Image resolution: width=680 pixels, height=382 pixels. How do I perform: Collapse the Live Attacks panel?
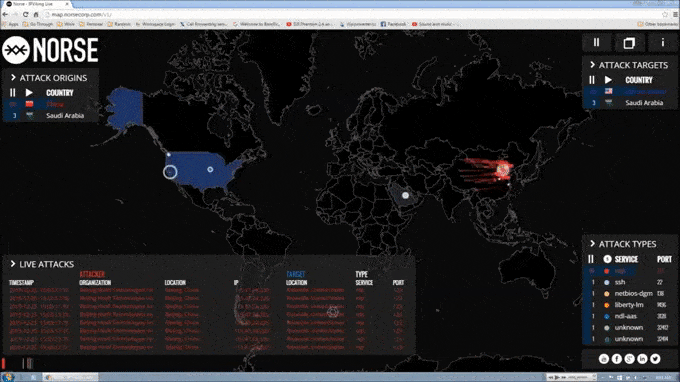pyautogui.click(x=13, y=264)
